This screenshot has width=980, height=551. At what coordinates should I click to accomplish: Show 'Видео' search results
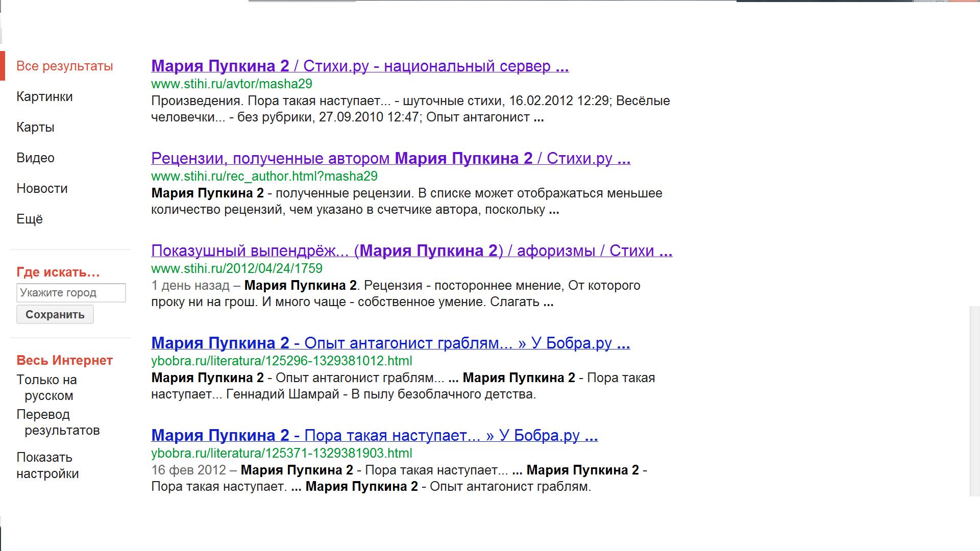(x=35, y=158)
